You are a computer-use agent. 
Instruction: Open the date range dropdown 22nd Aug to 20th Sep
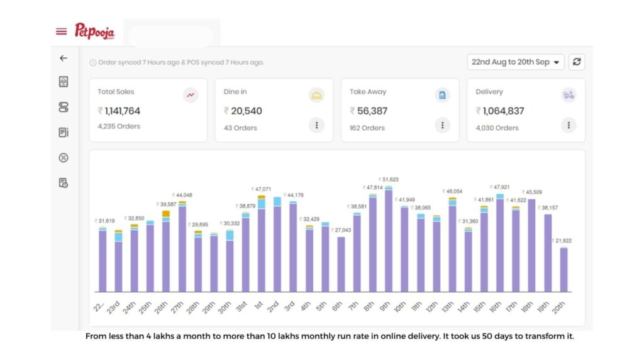(516, 62)
